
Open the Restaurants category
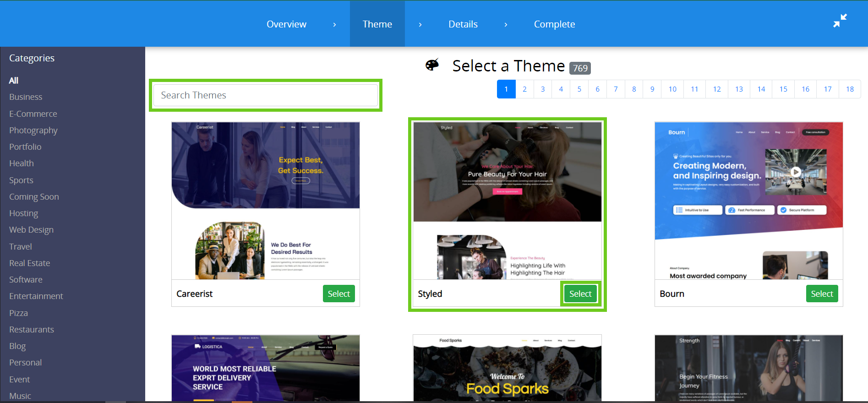(32, 330)
